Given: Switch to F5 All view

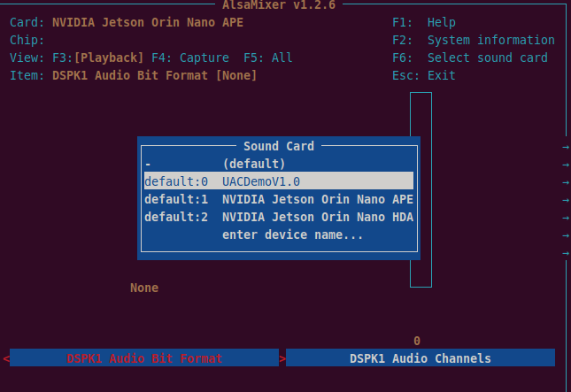Looking at the screenshot, I should point(268,58).
